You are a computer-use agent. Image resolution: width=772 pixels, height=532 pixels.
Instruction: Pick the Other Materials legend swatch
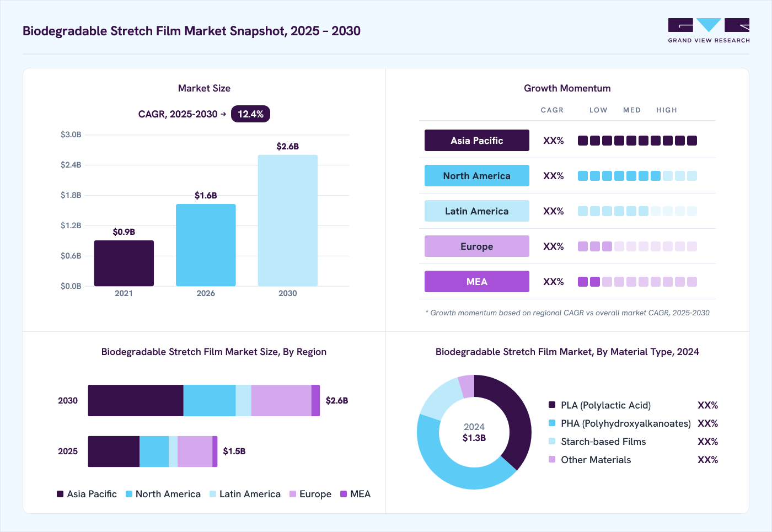click(552, 459)
